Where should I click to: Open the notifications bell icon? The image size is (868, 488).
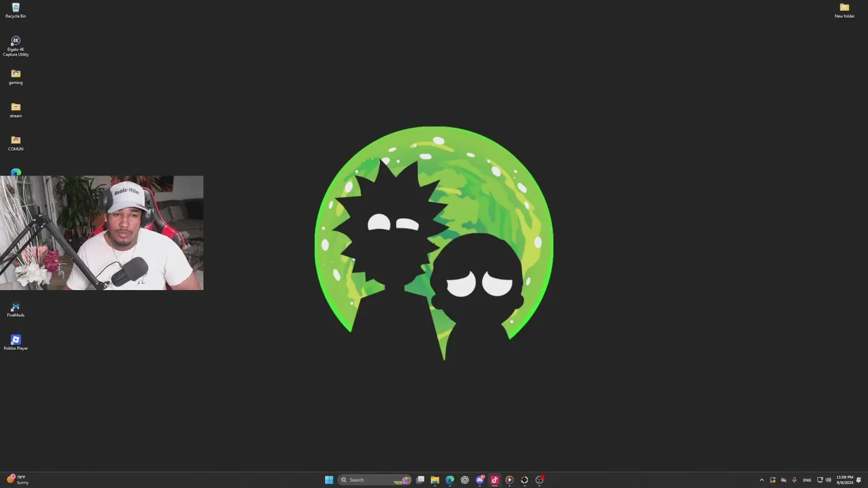[859, 480]
